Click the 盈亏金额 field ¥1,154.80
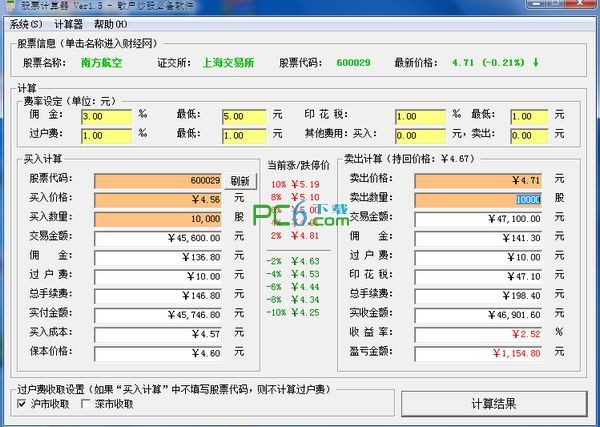 pos(478,354)
